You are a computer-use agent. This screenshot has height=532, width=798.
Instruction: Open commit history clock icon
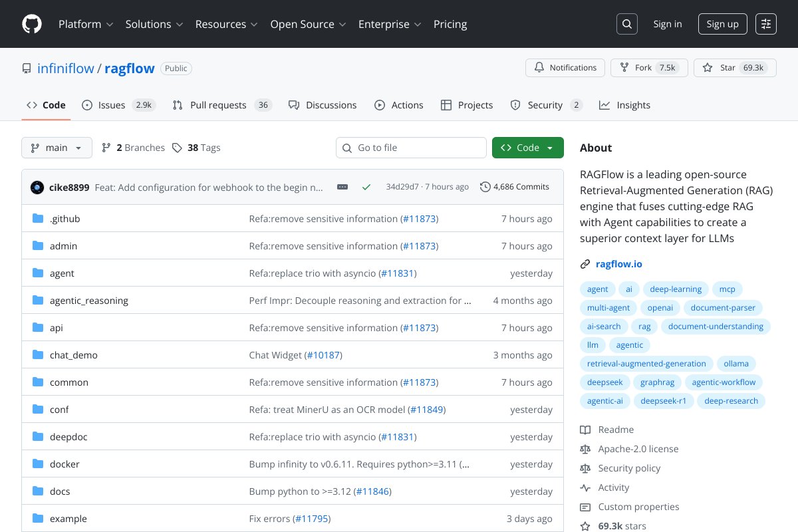(485, 187)
